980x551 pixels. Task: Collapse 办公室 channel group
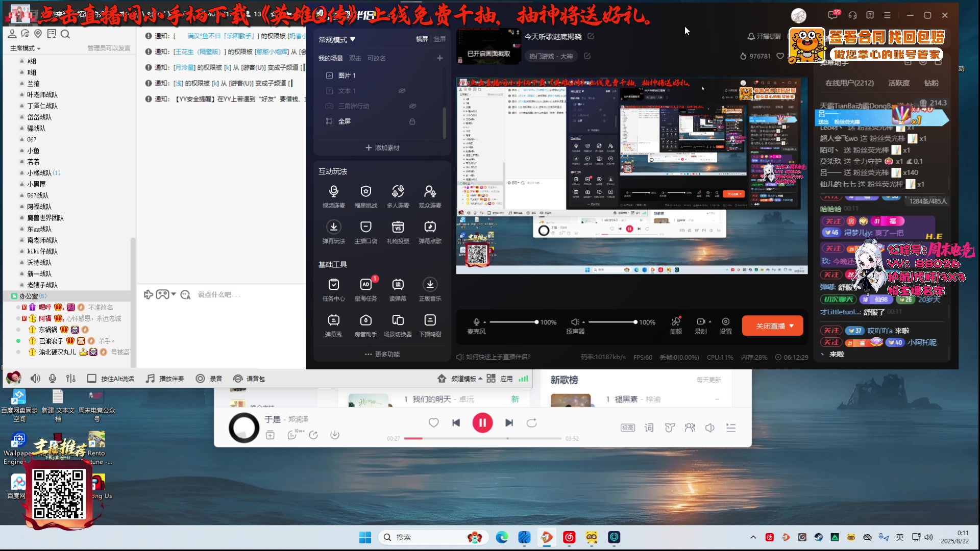click(x=14, y=296)
